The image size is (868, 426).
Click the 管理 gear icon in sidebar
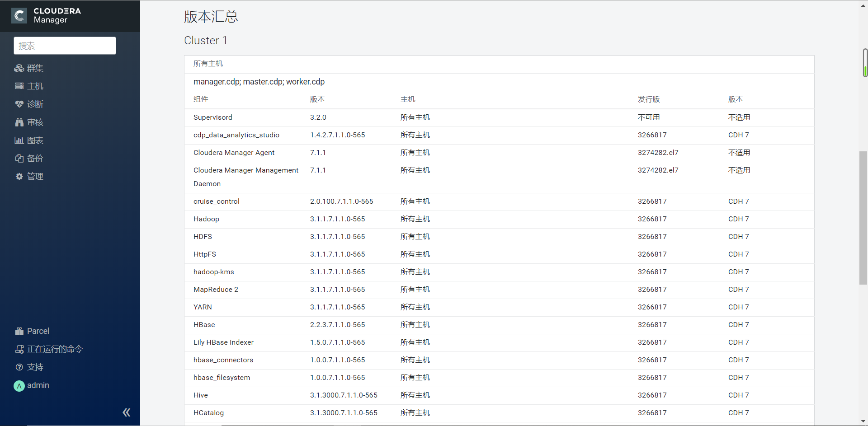(x=19, y=177)
